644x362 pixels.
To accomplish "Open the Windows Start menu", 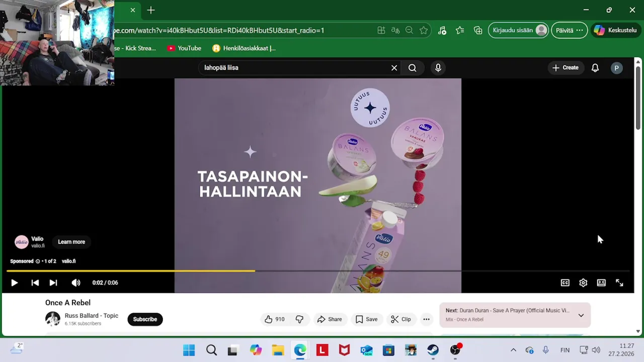I will (x=189, y=350).
